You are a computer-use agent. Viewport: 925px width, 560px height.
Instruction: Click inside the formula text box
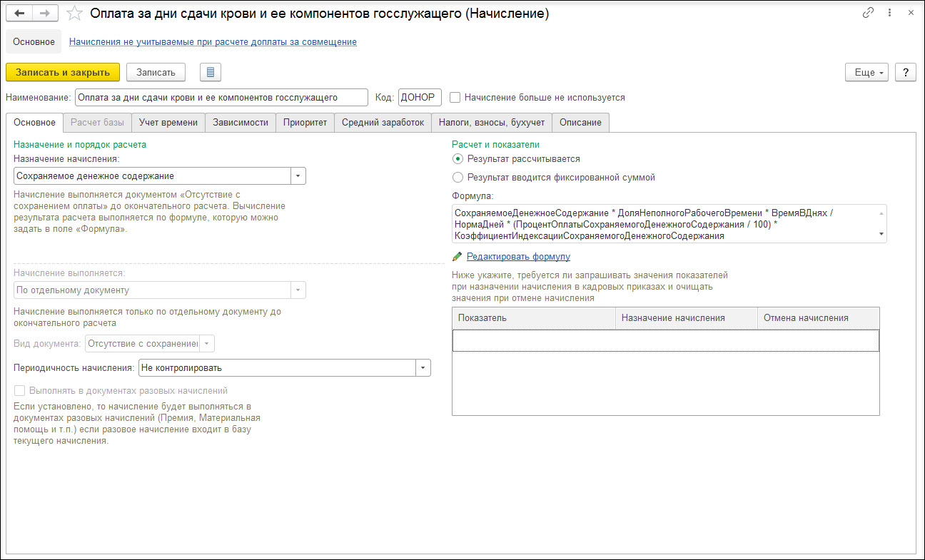click(x=669, y=223)
